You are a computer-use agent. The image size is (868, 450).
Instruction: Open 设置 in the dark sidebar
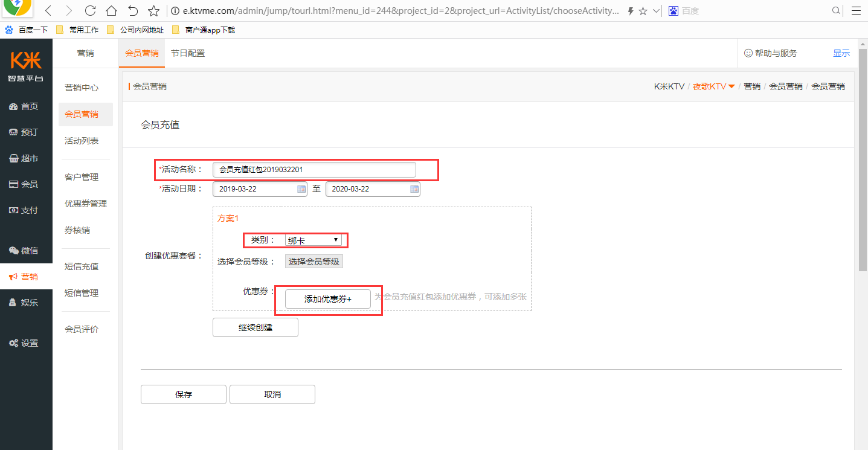24,343
